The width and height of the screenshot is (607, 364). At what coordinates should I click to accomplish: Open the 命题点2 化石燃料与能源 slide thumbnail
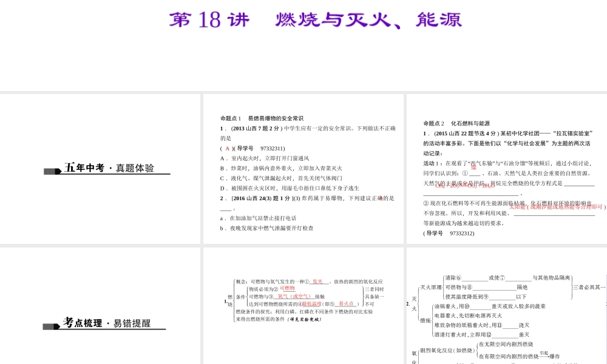pos(507,169)
